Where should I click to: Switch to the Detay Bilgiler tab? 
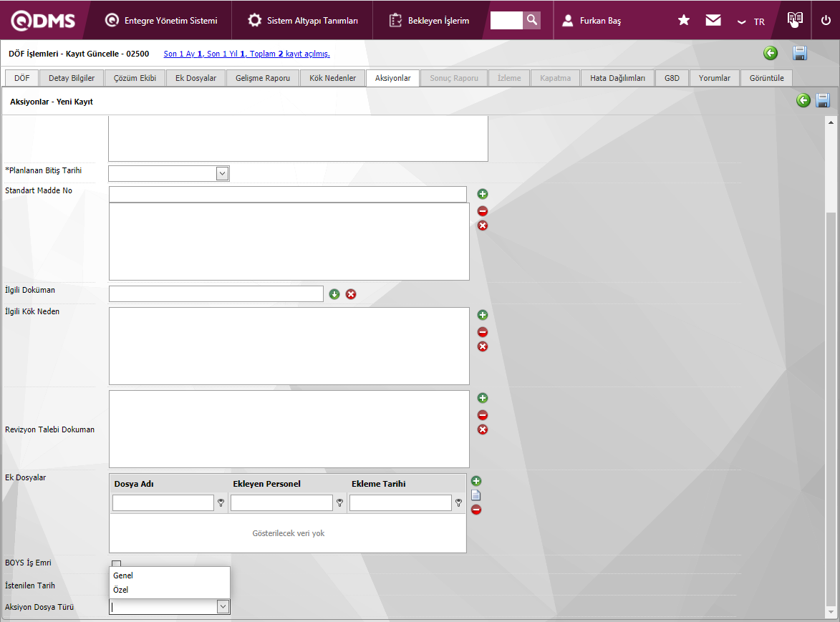[x=72, y=77]
